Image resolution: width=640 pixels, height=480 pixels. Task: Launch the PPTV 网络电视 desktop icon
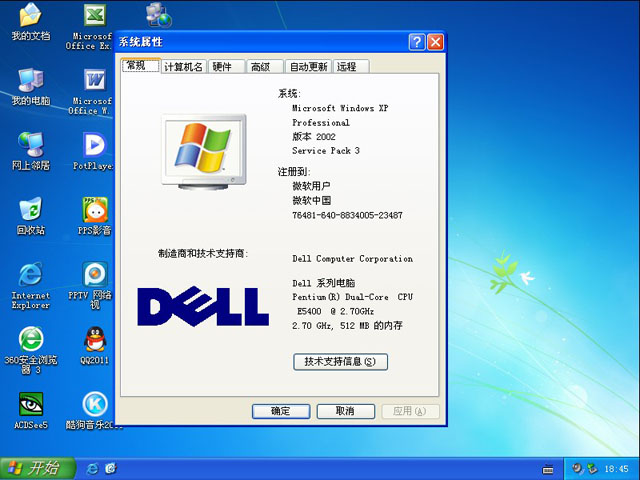point(93,286)
